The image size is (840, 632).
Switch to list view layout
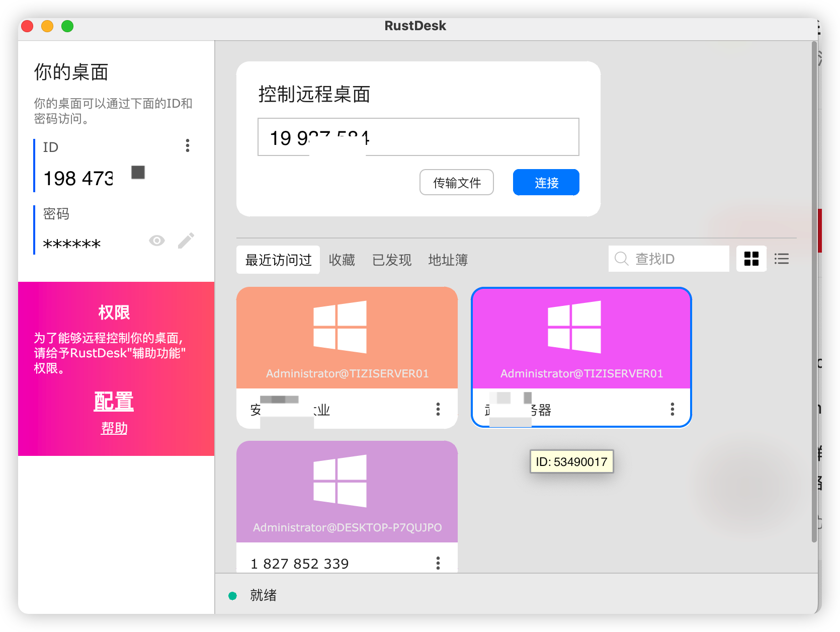pos(781,259)
